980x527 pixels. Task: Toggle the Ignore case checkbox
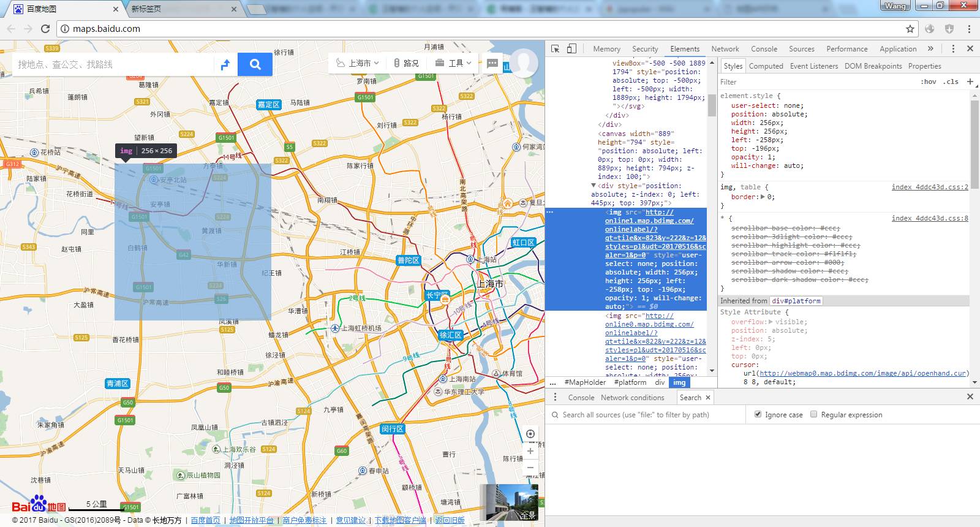[x=758, y=414]
